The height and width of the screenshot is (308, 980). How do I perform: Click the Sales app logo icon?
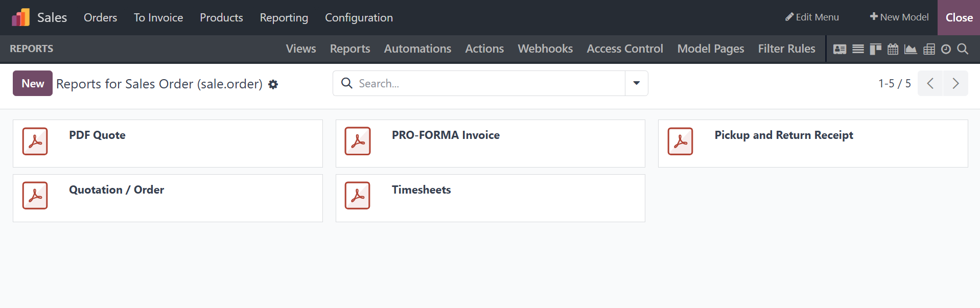pos(21,17)
